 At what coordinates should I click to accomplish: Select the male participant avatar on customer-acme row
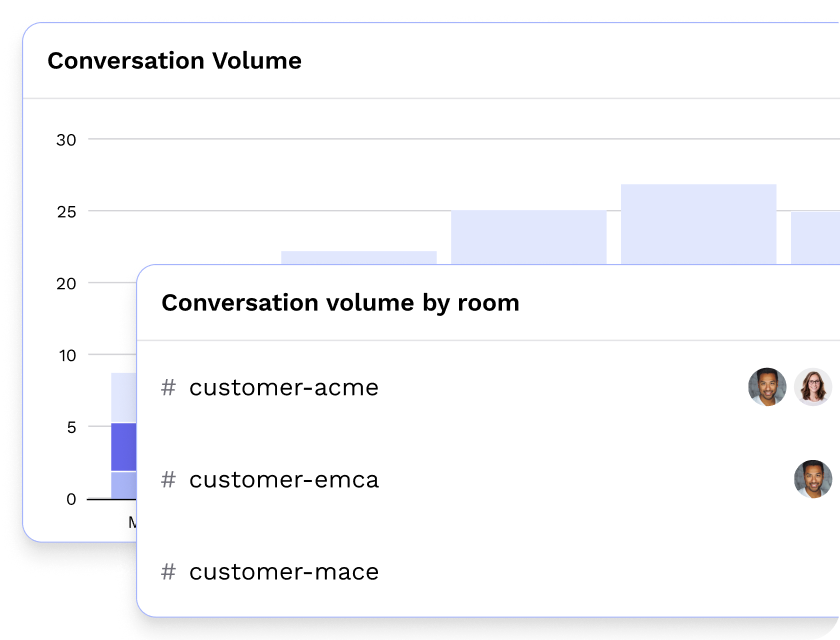coord(767,387)
